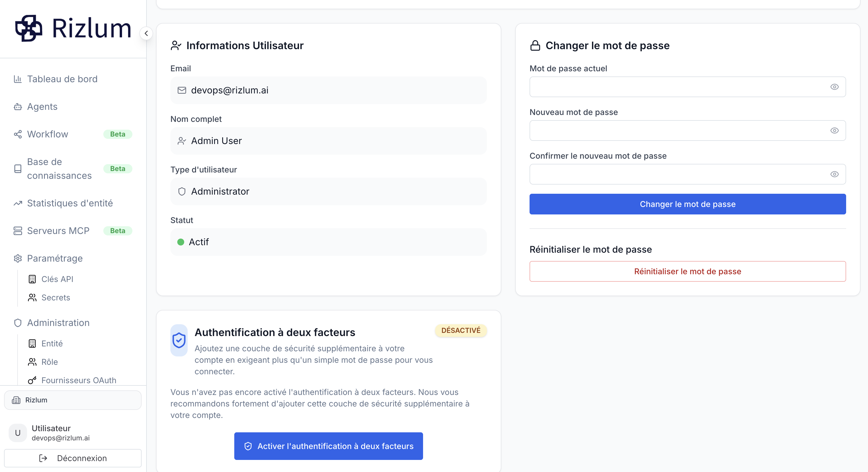Click the Fournisseurs OAuth key icon
The height and width of the screenshot is (472, 868).
click(32, 380)
